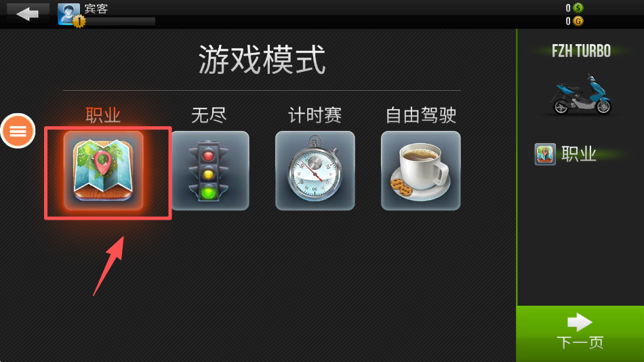Click the small 职业 map icon in sidebar
Image resolution: width=644 pixels, height=362 pixels.
pos(545,154)
